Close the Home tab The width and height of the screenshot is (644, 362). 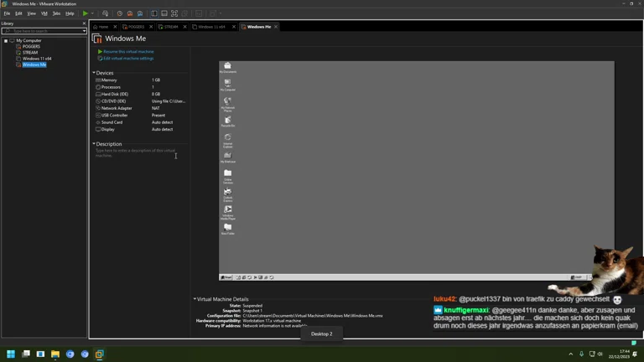(x=115, y=27)
